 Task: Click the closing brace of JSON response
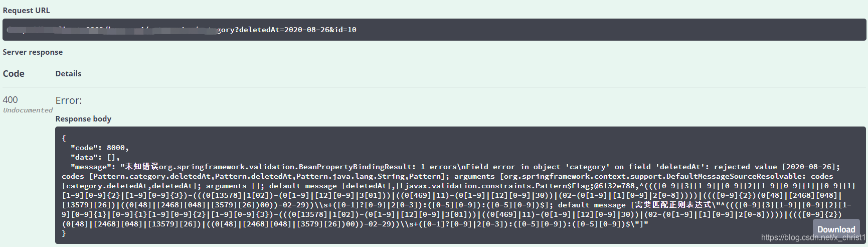(x=64, y=233)
